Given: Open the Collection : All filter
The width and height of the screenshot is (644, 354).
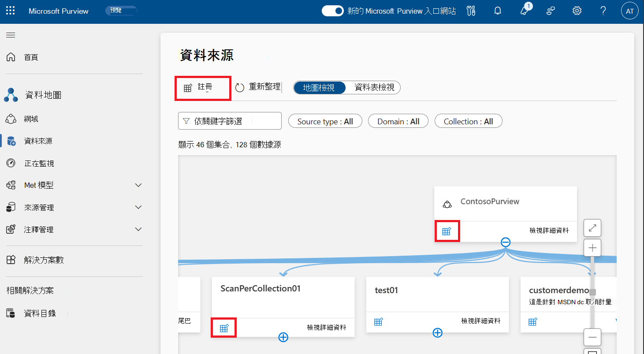Looking at the screenshot, I should (469, 121).
